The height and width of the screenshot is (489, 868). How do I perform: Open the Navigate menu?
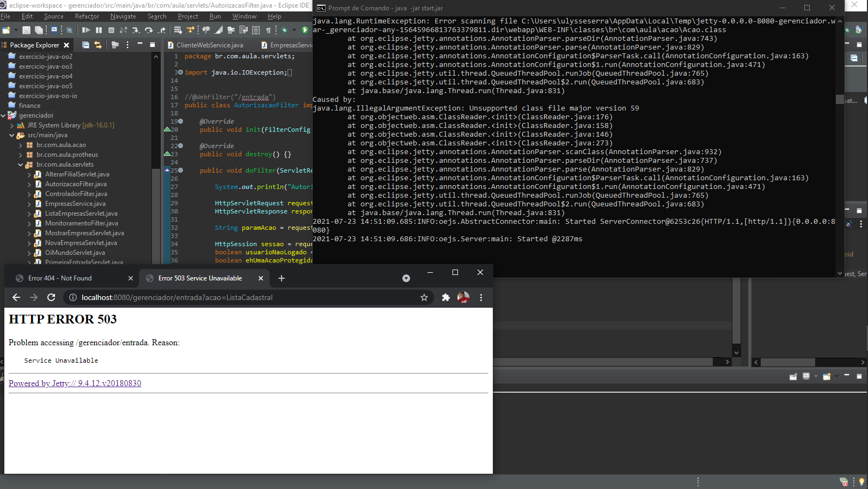tap(123, 16)
